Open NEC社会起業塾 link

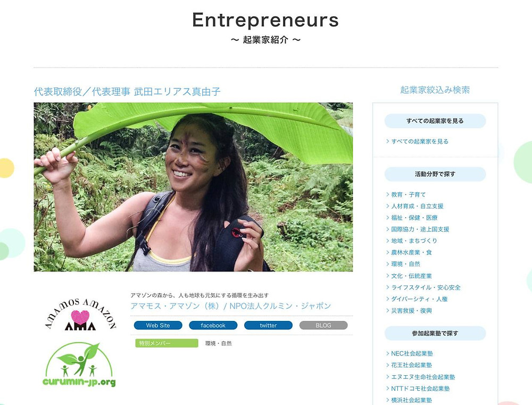(409, 353)
